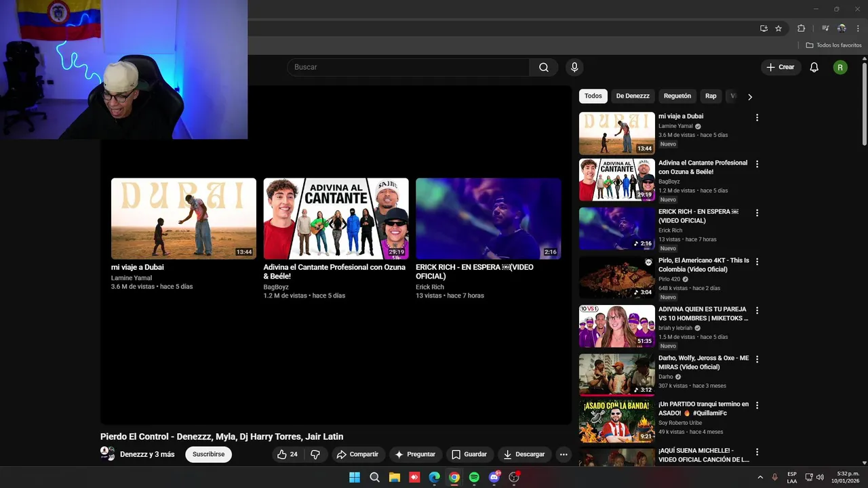Open 'Adivina al Cantante' end-screen thumbnail
This screenshot has width=868, height=488.
point(336,219)
